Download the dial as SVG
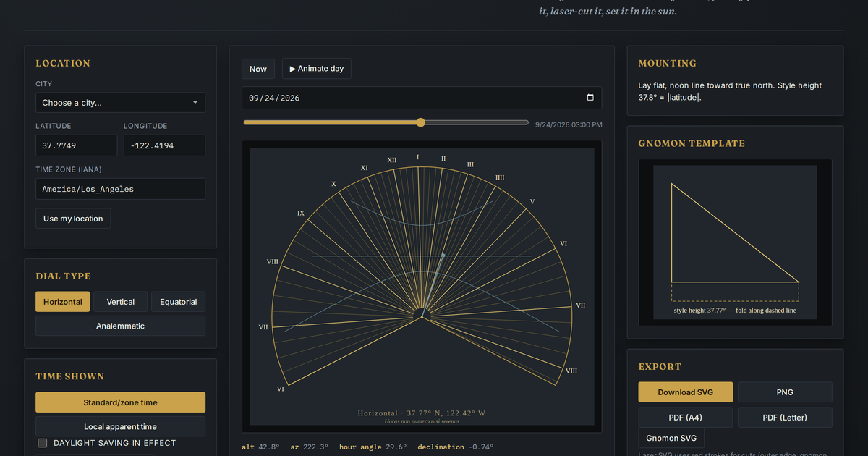The width and height of the screenshot is (868, 456). click(686, 392)
